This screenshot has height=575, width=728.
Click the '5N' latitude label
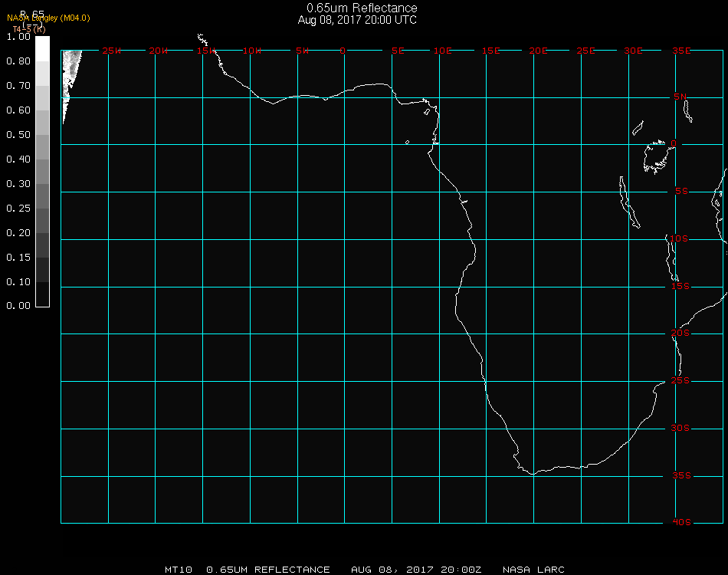pyautogui.click(x=680, y=97)
